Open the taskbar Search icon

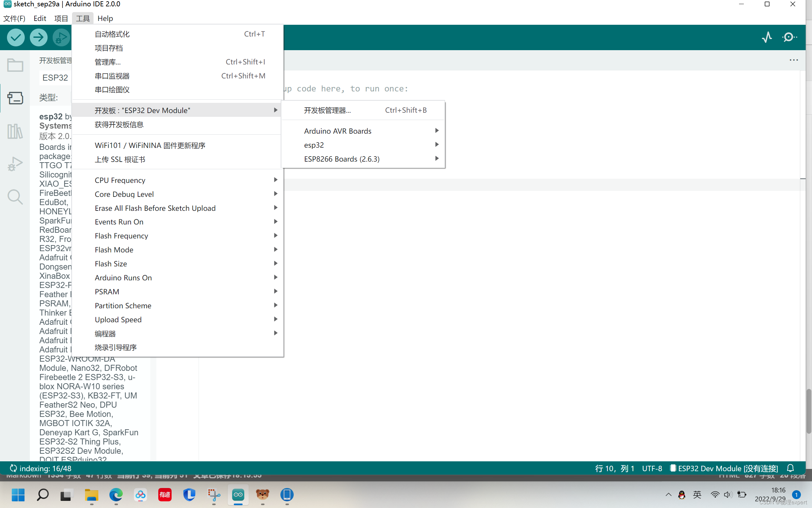click(x=43, y=495)
